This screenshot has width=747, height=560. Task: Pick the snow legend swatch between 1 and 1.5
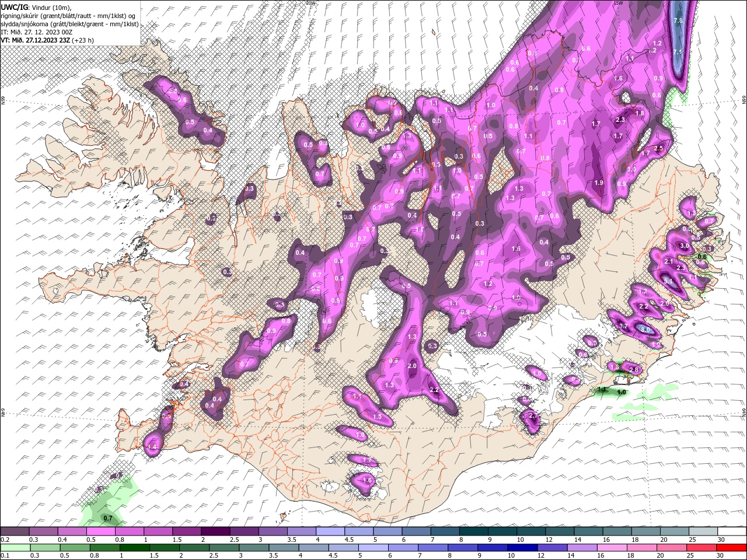coord(158,531)
